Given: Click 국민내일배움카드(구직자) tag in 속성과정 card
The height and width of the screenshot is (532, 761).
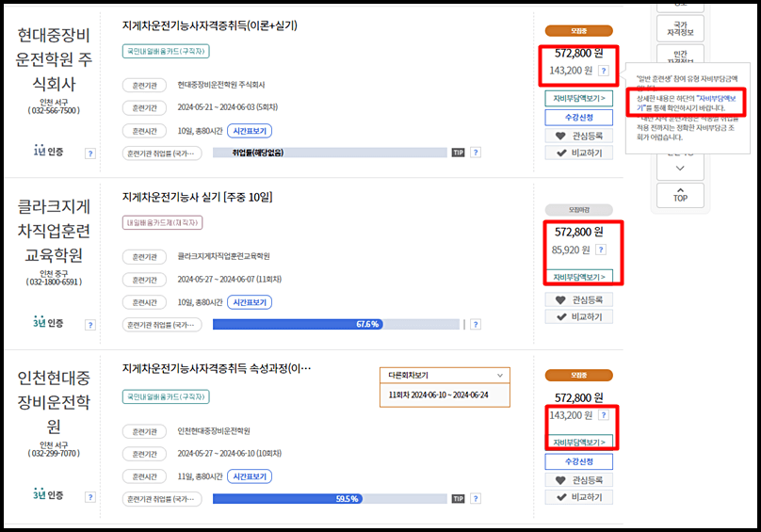Looking at the screenshot, I should click(166, 396).
